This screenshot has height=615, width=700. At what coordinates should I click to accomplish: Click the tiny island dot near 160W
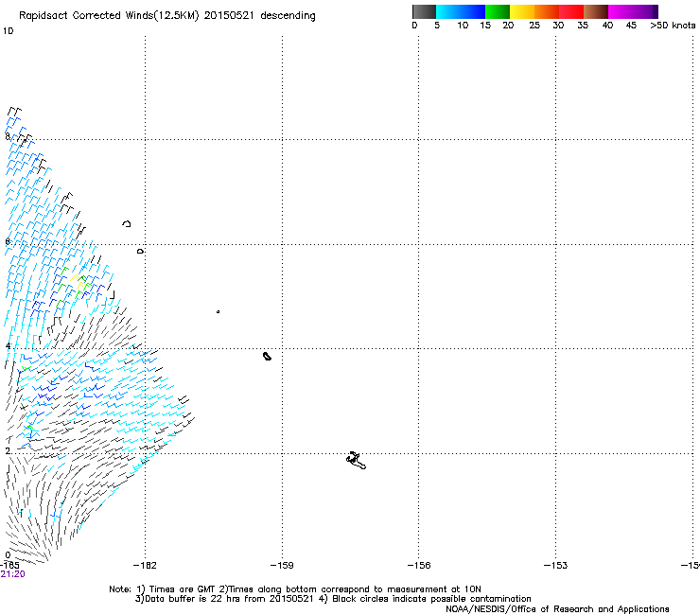click(218, 311)
